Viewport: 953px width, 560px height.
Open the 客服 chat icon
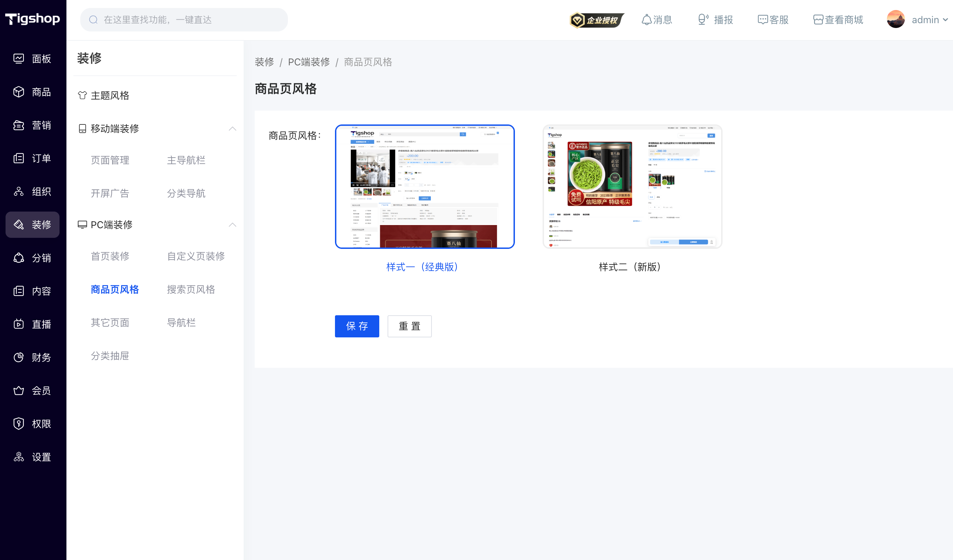(x=763, y=20)
